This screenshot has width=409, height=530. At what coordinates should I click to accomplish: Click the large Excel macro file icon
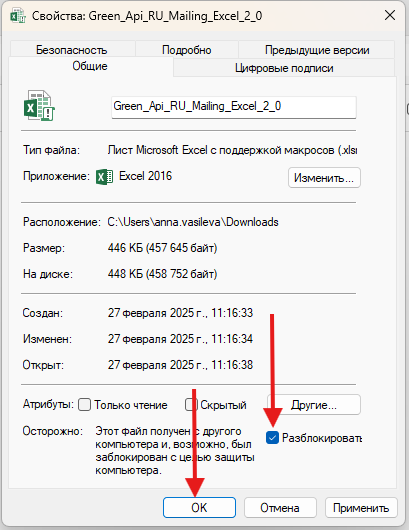pyautogui.click(x=39, y=105)
